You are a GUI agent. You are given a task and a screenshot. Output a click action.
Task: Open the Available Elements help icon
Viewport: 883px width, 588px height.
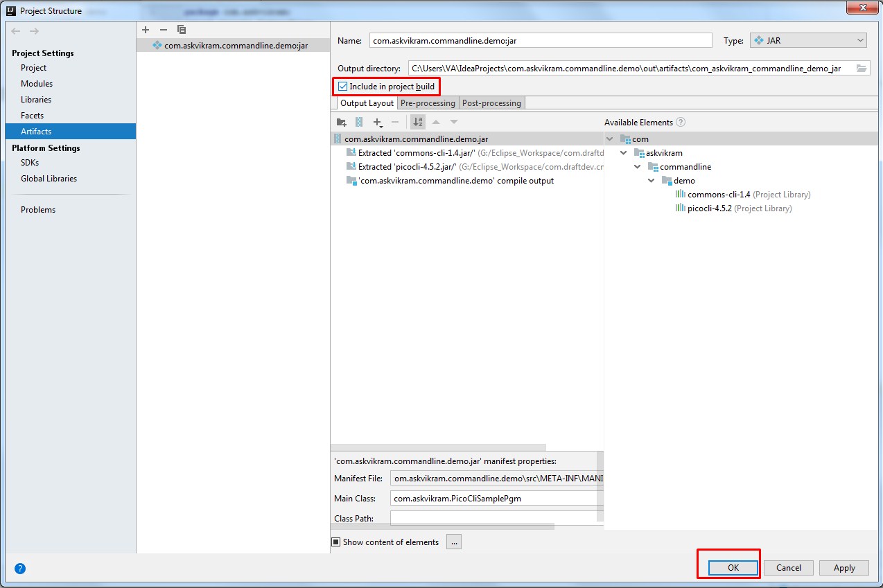pos(680,122)
